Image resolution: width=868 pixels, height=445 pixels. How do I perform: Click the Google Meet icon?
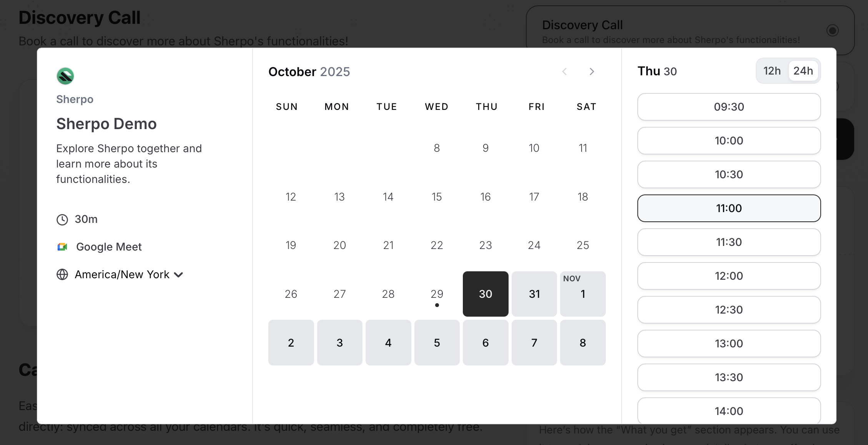coord(63,247)
